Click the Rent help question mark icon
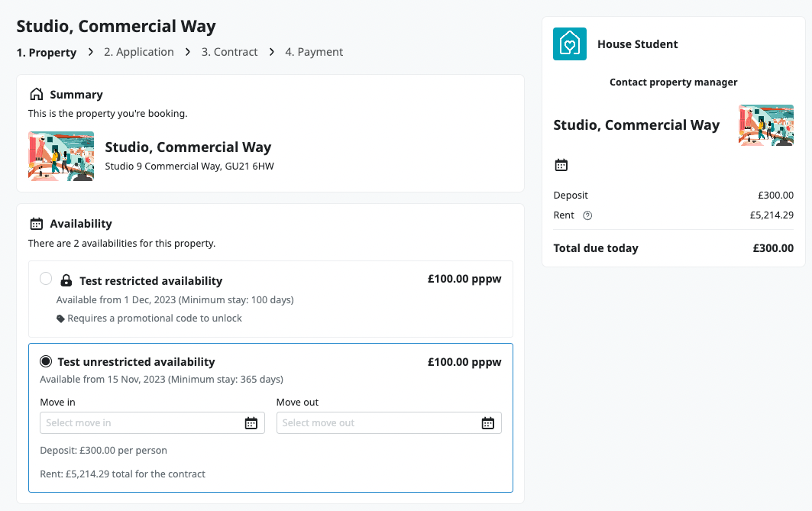 click(587, 215)
